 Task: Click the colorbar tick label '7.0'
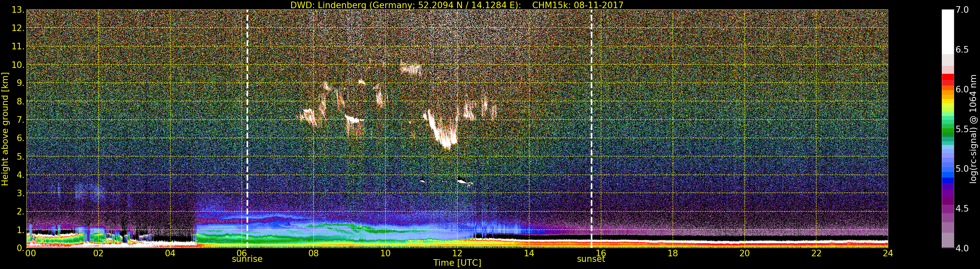pos(962,10)
